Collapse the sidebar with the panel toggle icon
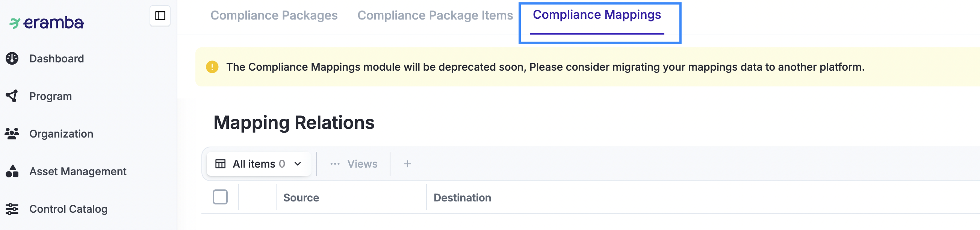Screen dimensions: 980x230 160,16
